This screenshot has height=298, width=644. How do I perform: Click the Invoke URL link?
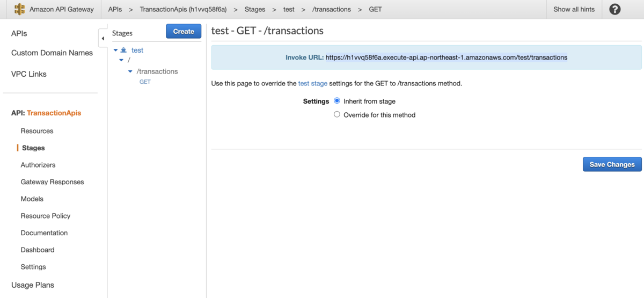coord(446,57)
